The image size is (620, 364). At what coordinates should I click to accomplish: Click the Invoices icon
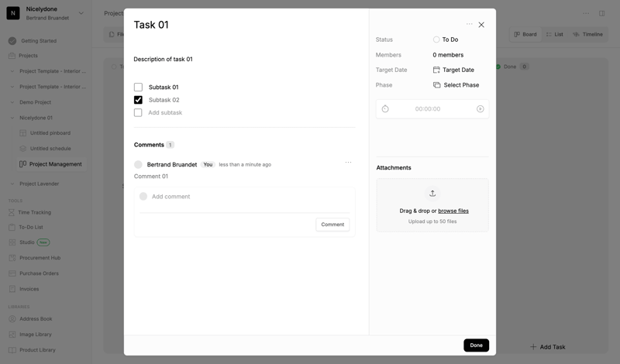pyautogui.click(x=12, y=289)
